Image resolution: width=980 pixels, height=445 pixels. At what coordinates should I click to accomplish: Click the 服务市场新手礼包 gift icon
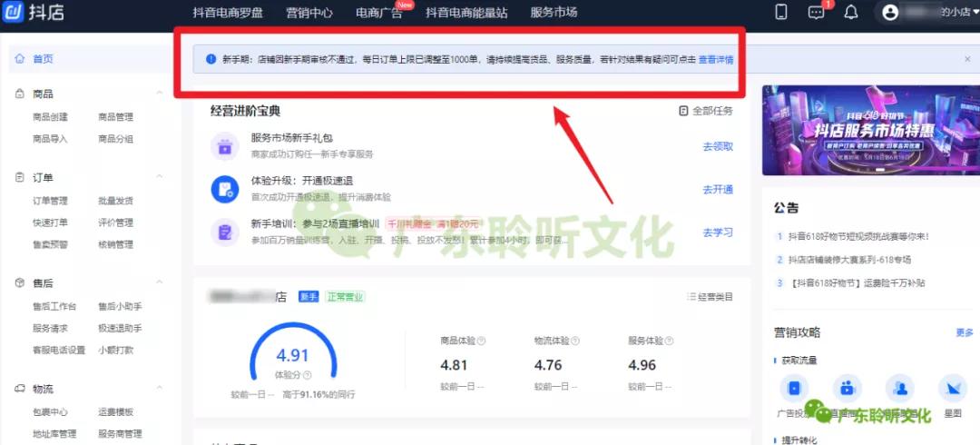tap(224, 146)
